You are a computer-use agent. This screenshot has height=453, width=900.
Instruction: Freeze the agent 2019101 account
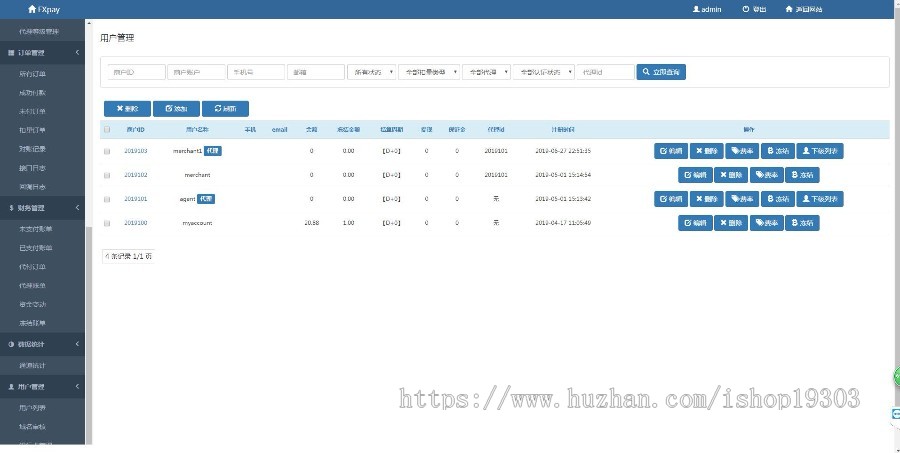[778, 199]
